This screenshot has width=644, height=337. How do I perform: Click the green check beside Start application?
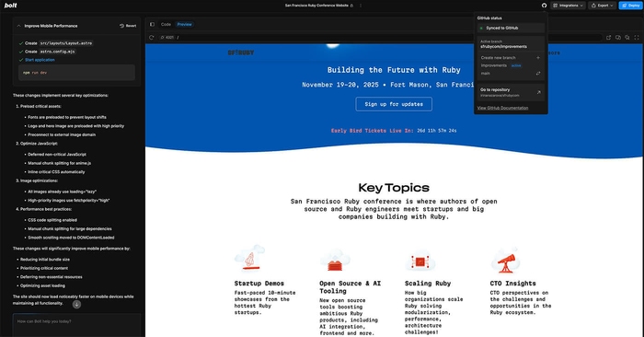(21, 60)
